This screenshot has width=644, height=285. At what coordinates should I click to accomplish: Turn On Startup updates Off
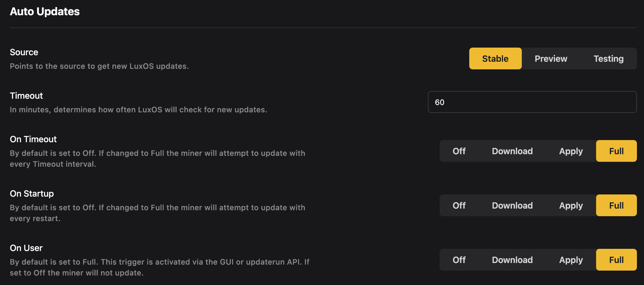pyautogui.click(x=459, y=205)
